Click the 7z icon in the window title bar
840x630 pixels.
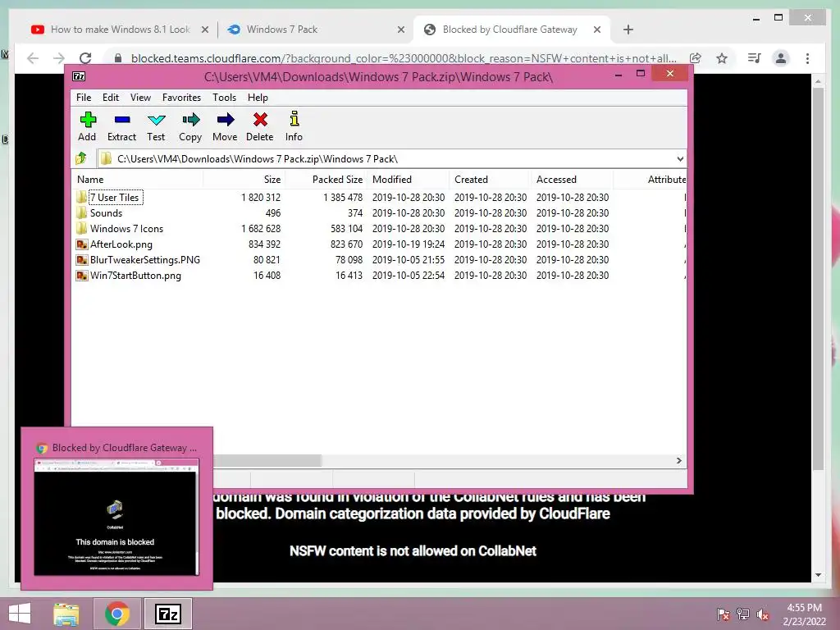click(x=79, y=76)
